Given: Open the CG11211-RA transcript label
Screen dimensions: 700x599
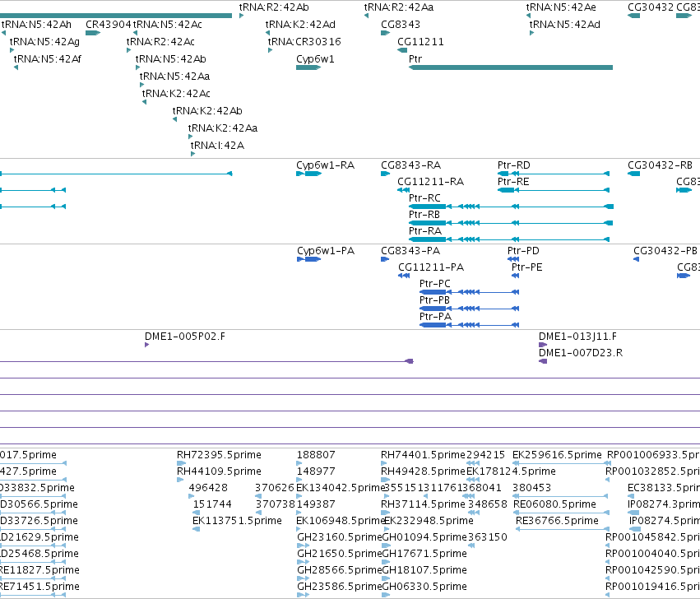Looking at the screenshot, I should tap(431, 182).
